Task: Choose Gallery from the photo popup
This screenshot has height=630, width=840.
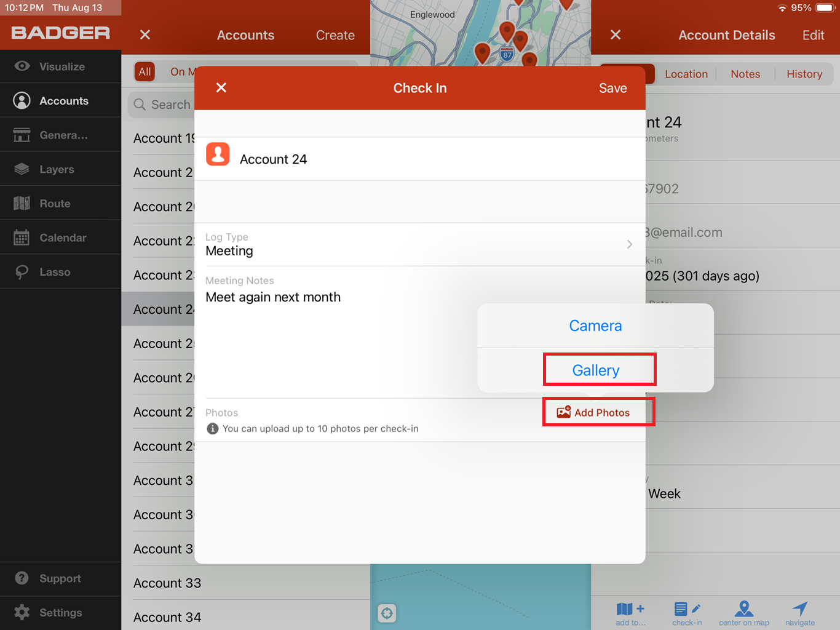Action: coord(595,370)
